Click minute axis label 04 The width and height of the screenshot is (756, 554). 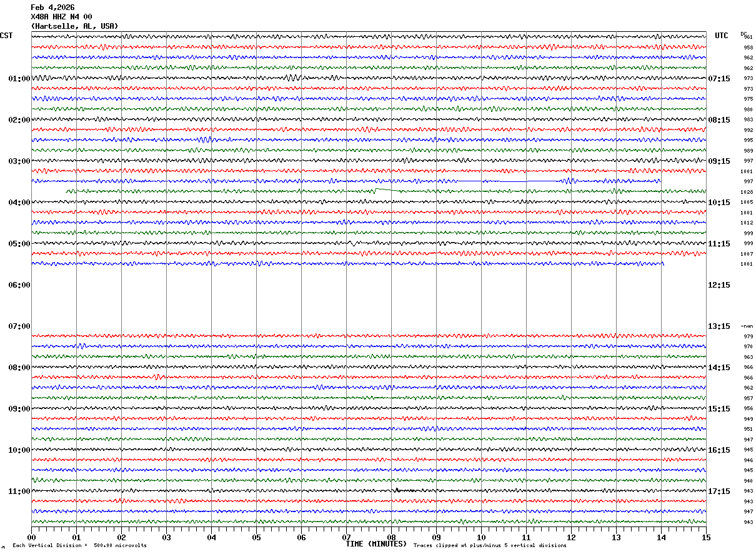211,537
